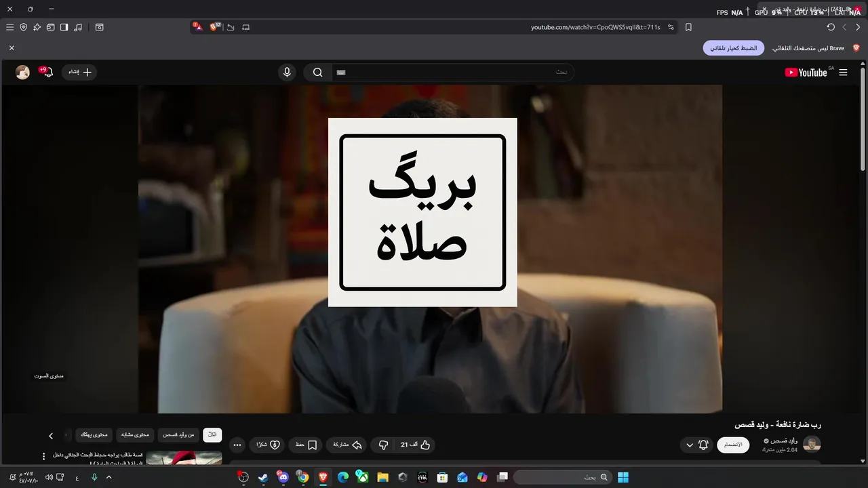Image resolution: width=868 pixels, height=488 pixels.
Task: Go back with the left-pointing nav arrow
Action: pos(844,27)
